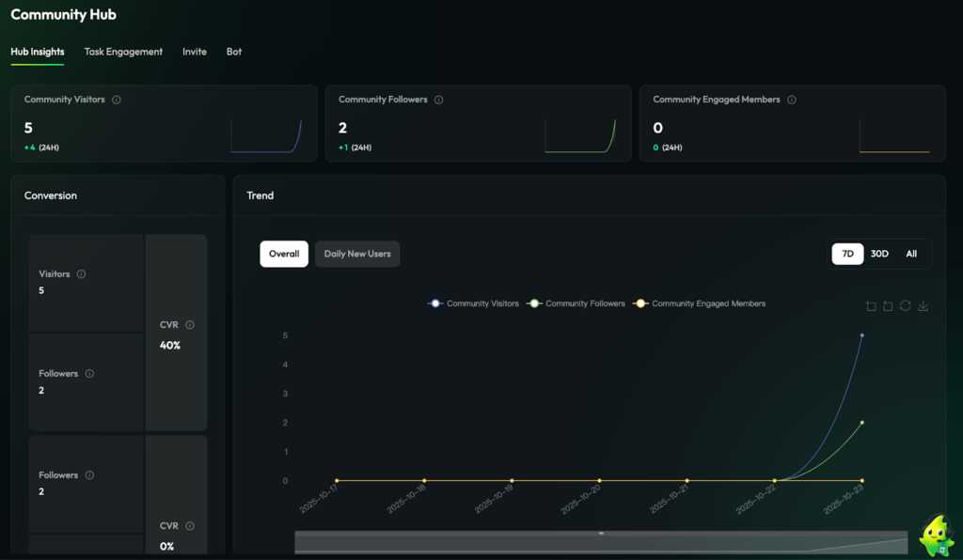
Task: Click info icon beside Community Visitors title
Action: click(x=117, y=100)
